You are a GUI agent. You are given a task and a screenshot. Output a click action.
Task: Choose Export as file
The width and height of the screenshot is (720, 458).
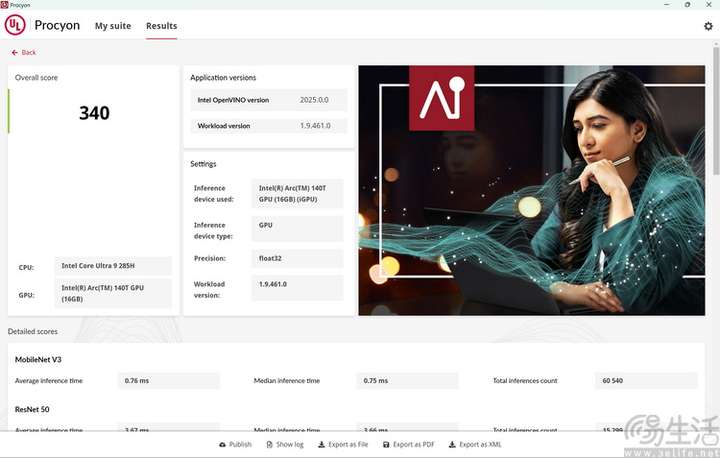pyautogui.click(x=348, y=445)
